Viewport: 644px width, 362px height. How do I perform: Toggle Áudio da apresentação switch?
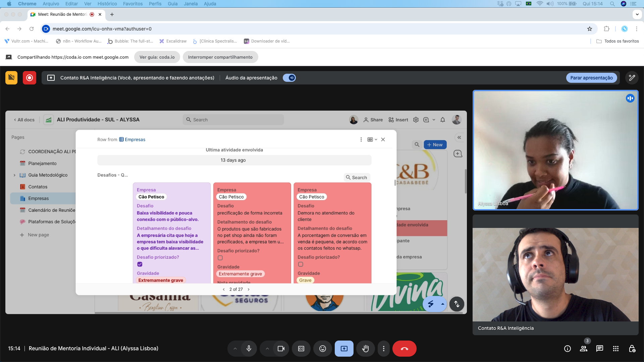289,78
